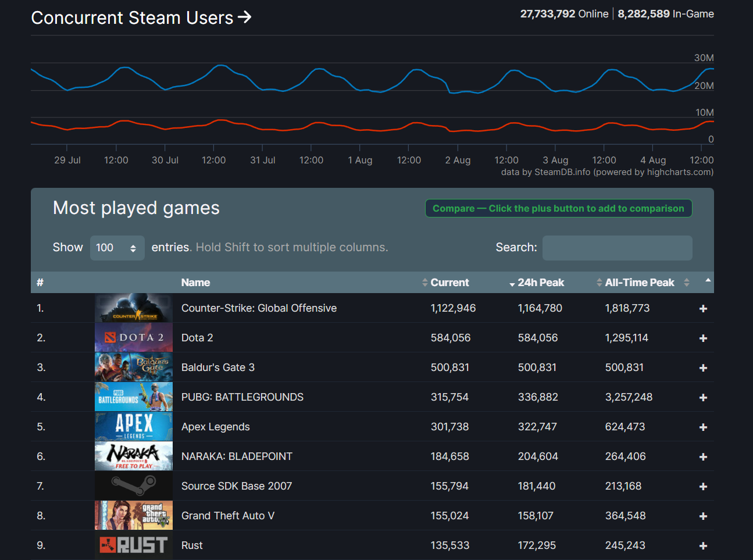Click Source SDK 24h peak 181,440
753x560 pixels.
(536, 486)
